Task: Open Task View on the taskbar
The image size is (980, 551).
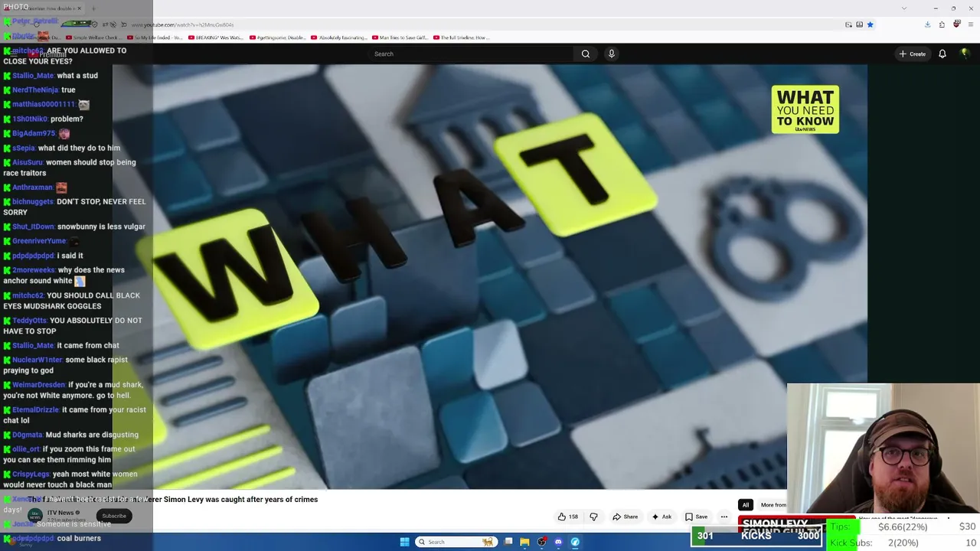Action: point(508,542)
